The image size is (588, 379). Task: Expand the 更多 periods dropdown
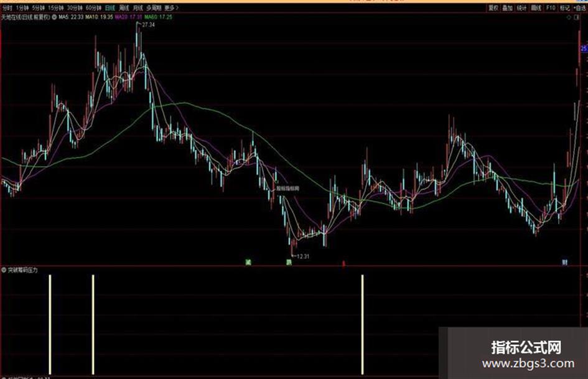pyautogui.click(x=171, y=8)
